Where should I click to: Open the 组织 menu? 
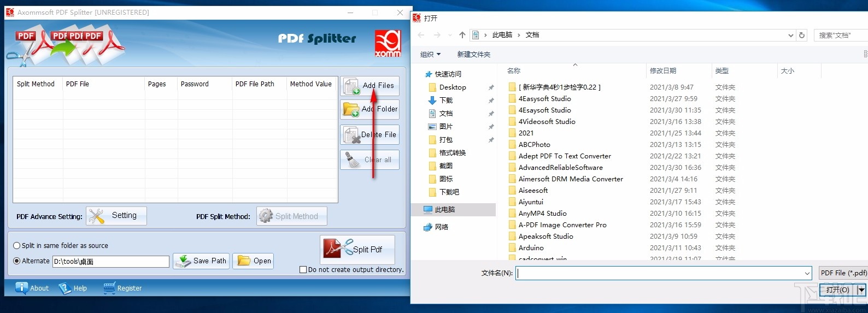431,55
